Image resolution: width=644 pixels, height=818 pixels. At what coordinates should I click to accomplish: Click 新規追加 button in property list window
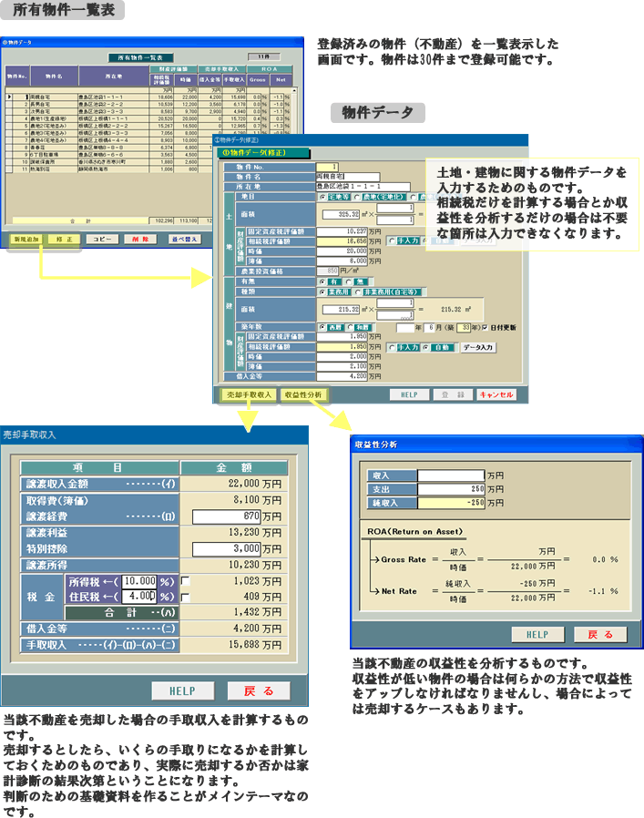coord(26,239)
